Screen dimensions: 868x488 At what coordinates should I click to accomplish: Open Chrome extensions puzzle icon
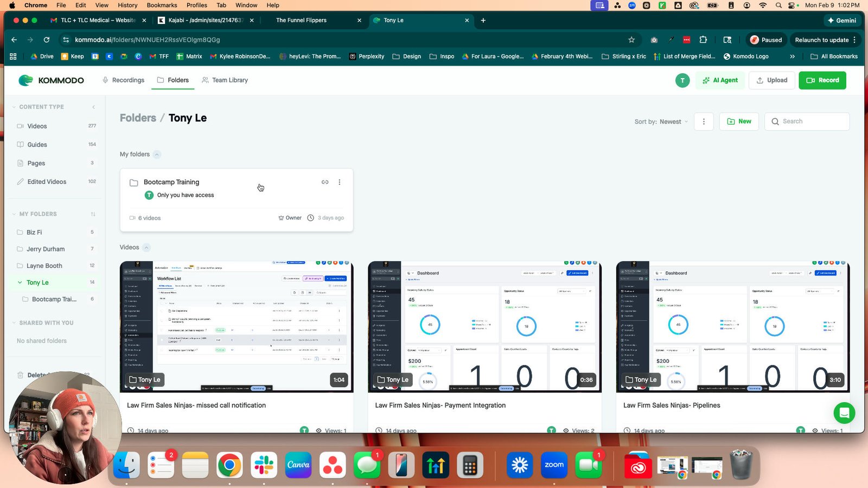[x=703, y=40]
